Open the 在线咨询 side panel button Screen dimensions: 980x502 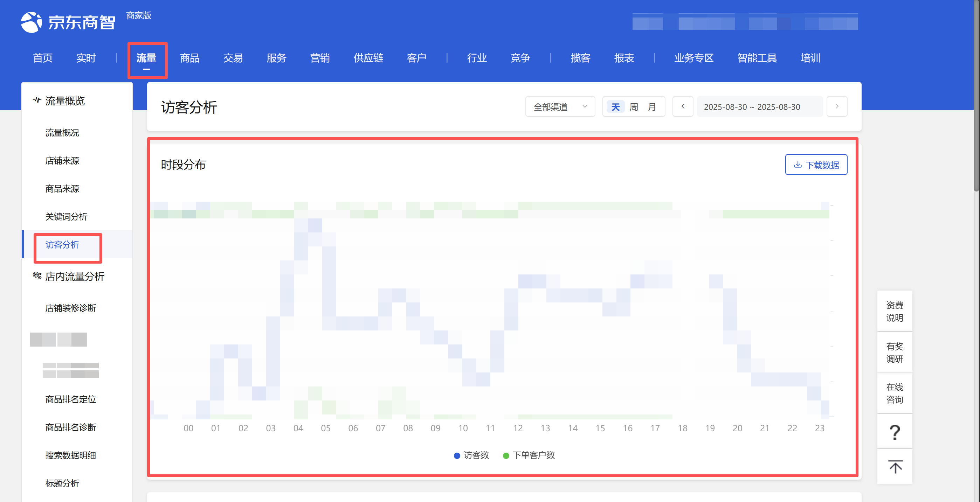tap(895, 393)
